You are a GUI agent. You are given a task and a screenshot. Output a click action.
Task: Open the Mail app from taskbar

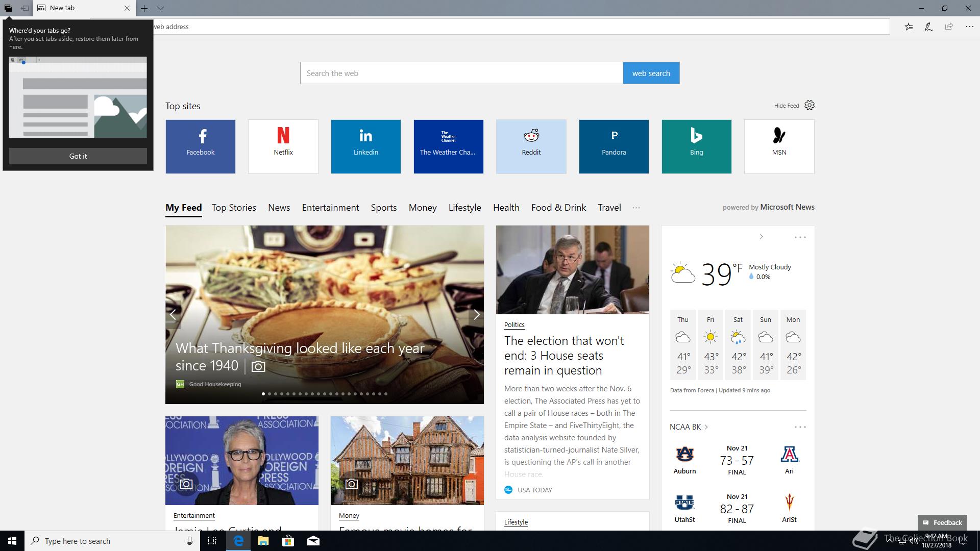click(x=313, y=541)
